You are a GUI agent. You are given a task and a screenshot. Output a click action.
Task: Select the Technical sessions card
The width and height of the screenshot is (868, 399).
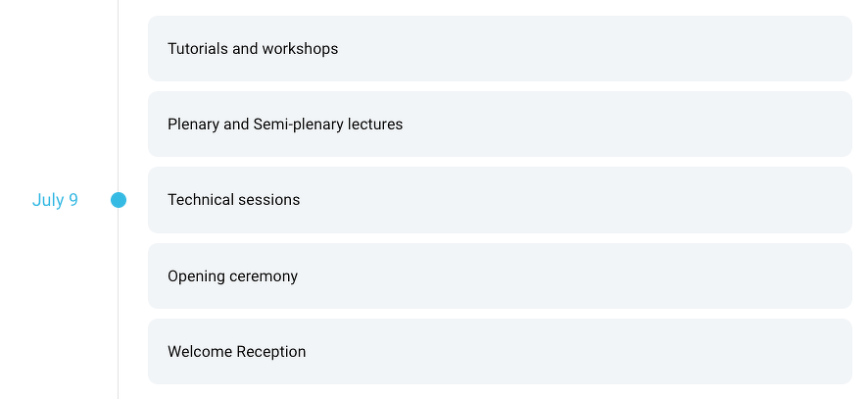[500, 200]
